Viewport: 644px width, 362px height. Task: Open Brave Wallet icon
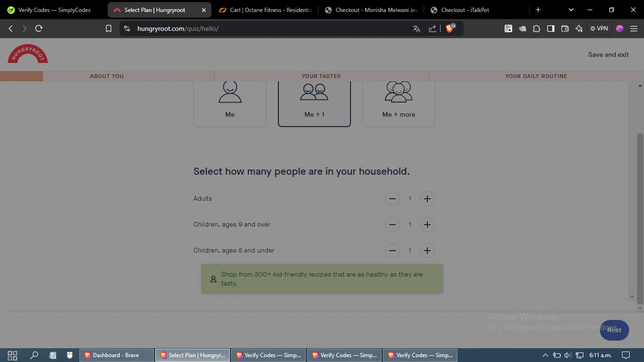point(565,29)
